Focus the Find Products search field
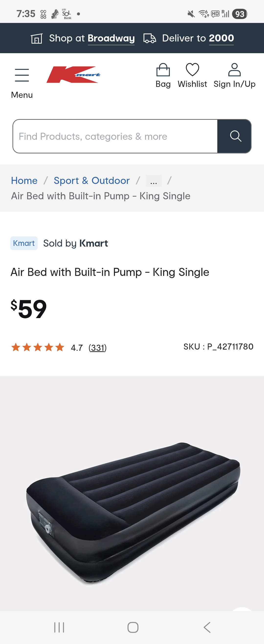264x644 pixels. pos(115,137)
